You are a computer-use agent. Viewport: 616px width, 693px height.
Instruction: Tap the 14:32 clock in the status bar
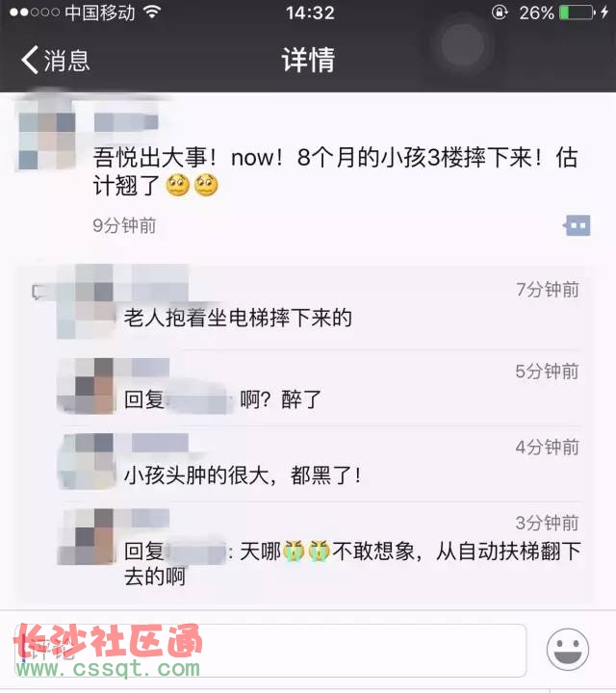[310, 13]
